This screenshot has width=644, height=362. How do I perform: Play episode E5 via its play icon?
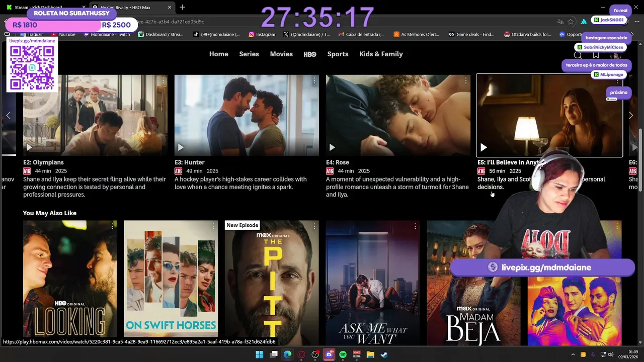pyautogui.click(x=484, y=147)
